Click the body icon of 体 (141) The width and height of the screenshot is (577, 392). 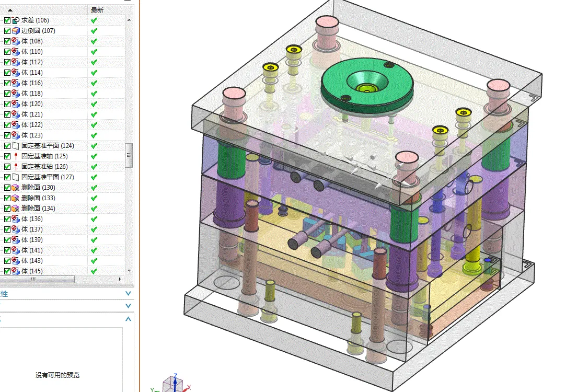pos(16,250)
